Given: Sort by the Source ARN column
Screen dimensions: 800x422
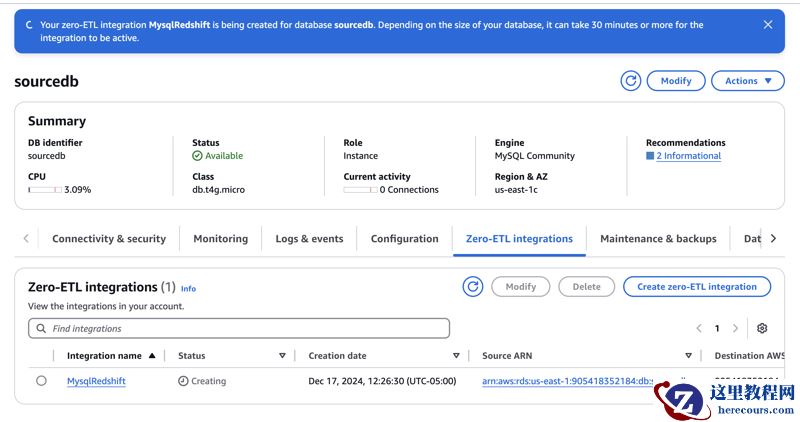Looking at the screenshot, I should coord(688,356).
